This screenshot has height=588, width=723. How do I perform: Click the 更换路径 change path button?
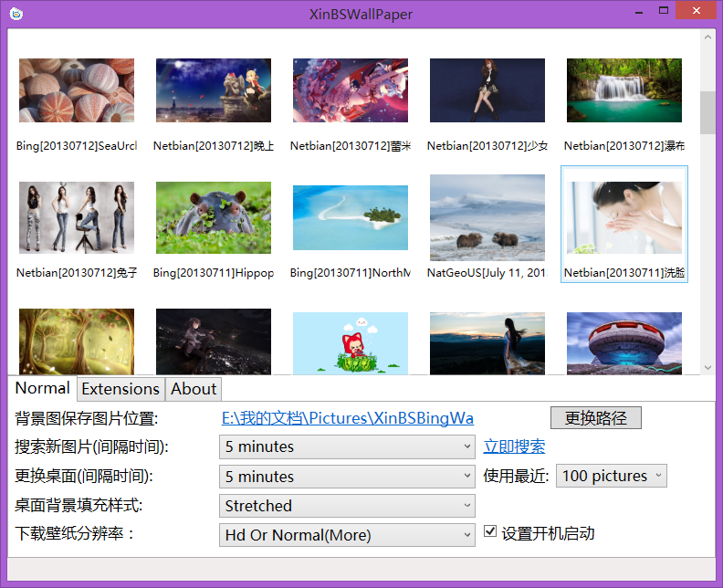[x=596, y=418]
